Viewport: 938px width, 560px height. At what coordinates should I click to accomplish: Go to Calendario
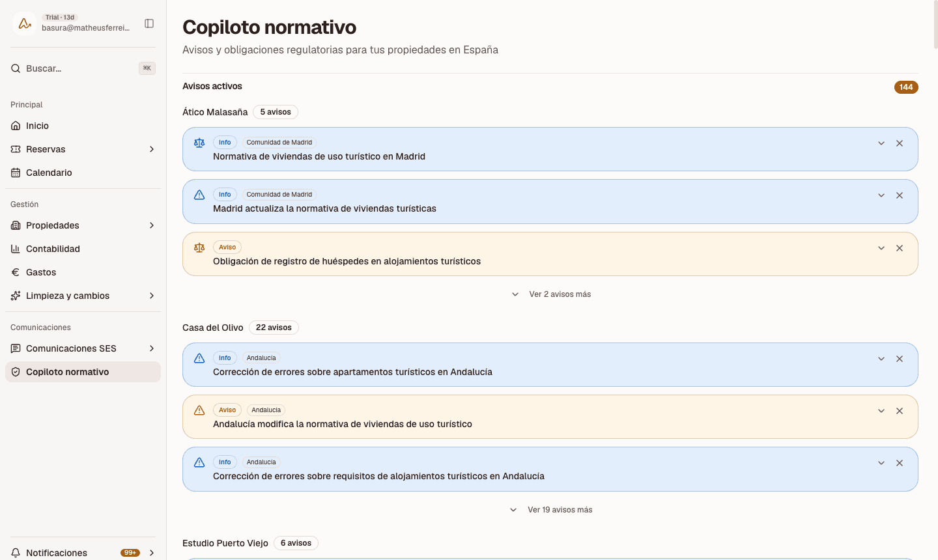pyautogui.click(x=83, y=173)
